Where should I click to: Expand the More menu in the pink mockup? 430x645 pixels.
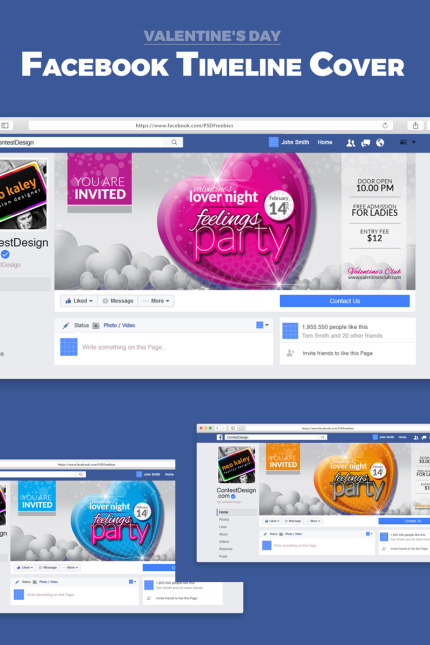tap(156, 301)
